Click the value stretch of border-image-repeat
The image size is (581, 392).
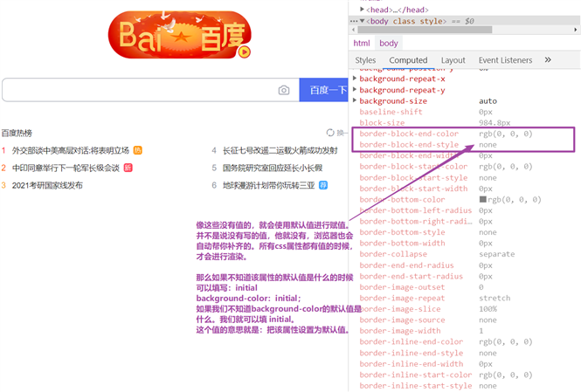[x=495, y=298]
